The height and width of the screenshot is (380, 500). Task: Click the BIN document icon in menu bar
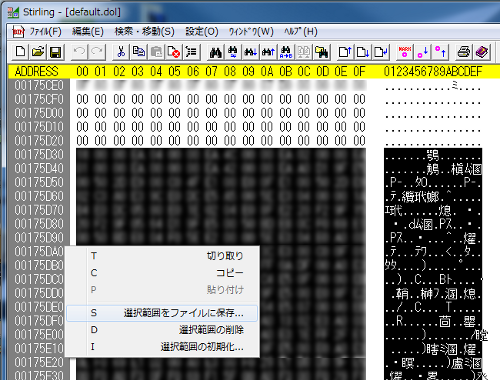tap(18, 32)
